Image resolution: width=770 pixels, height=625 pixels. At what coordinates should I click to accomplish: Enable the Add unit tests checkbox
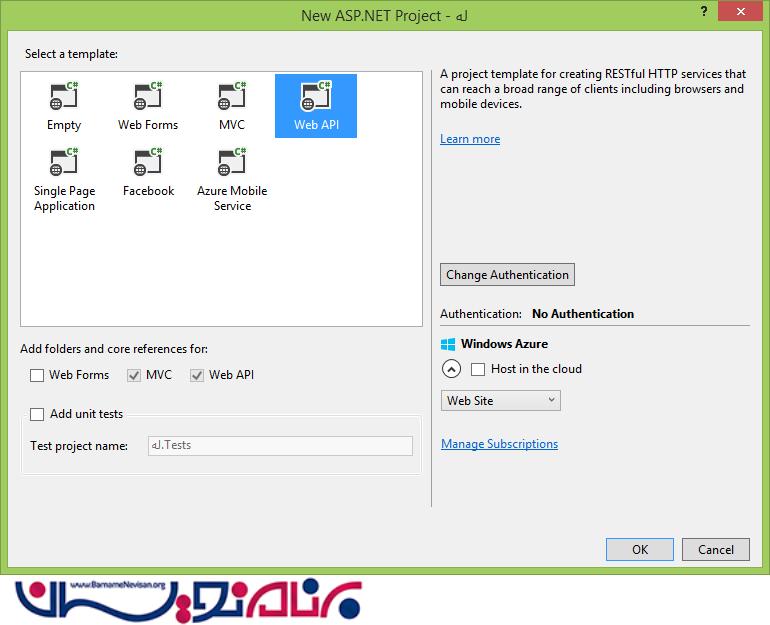[37, 414]
